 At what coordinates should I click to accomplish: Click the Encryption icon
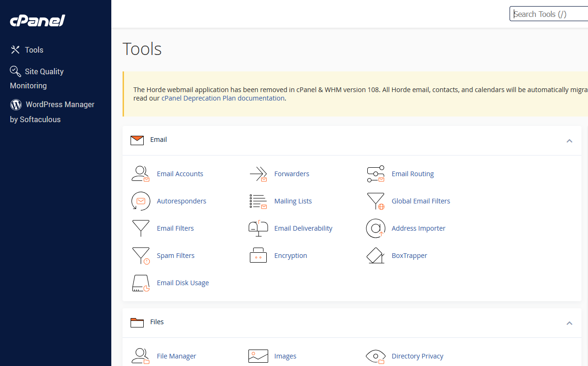258,256
